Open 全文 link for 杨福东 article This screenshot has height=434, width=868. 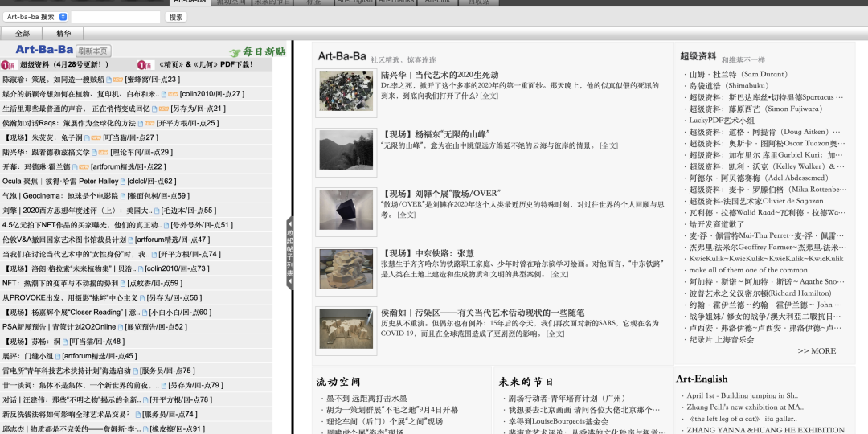[x=608, y=145]
